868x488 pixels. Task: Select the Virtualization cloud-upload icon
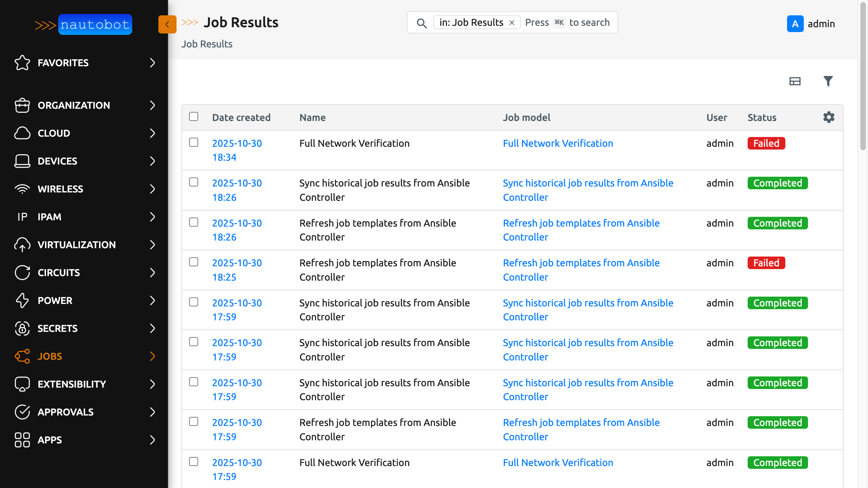coord(22,244)
